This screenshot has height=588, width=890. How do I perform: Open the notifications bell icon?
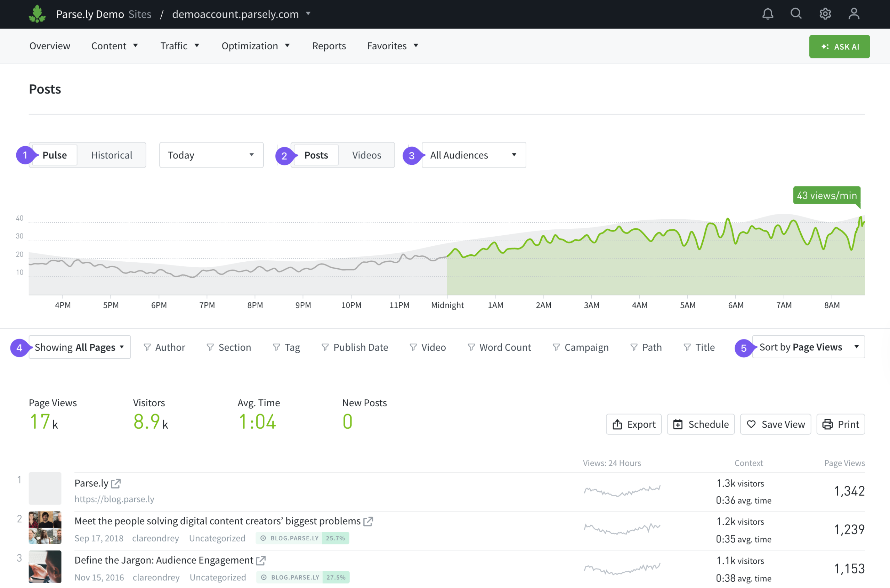pos(767,14)
